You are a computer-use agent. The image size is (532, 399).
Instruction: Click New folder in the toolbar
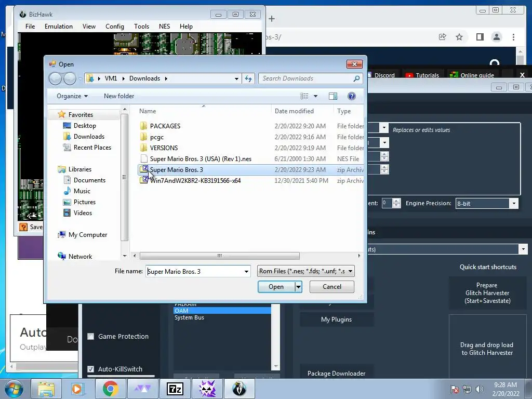coord(119,96)
